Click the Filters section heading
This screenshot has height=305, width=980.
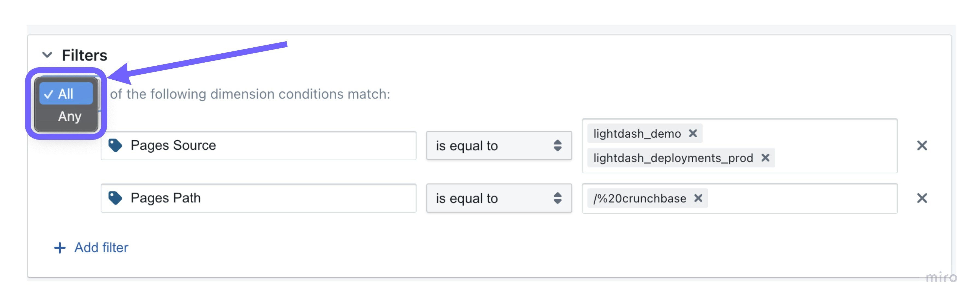point(84,55)
